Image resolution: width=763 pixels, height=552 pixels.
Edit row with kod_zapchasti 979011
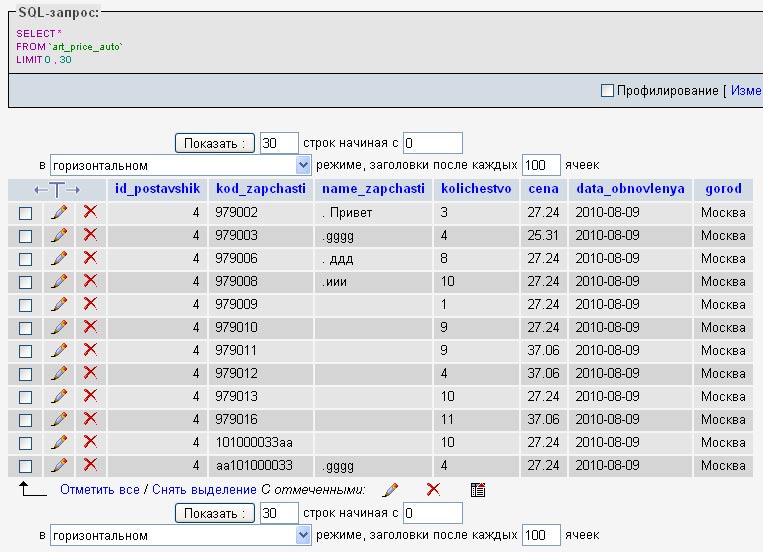tap(59, 350)
